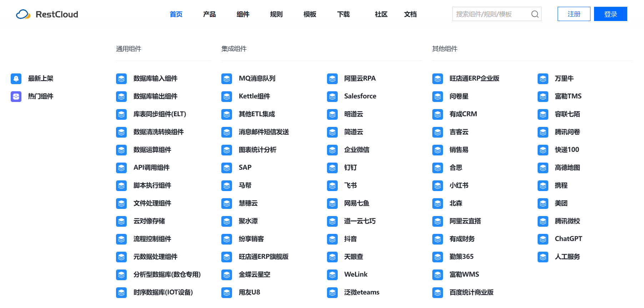
Task: Click the icon beside 云对像存储
Action: [121, 221]
